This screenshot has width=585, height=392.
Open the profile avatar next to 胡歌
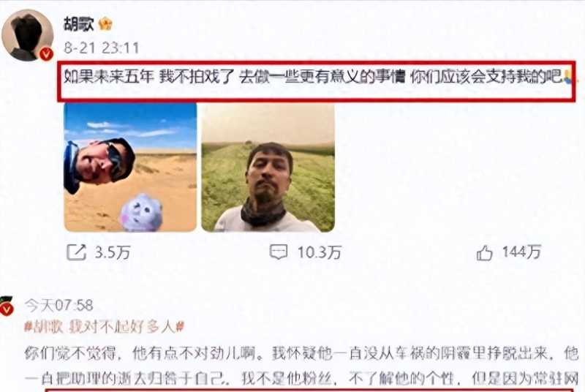pyautogui.click(x=27, y=35)
